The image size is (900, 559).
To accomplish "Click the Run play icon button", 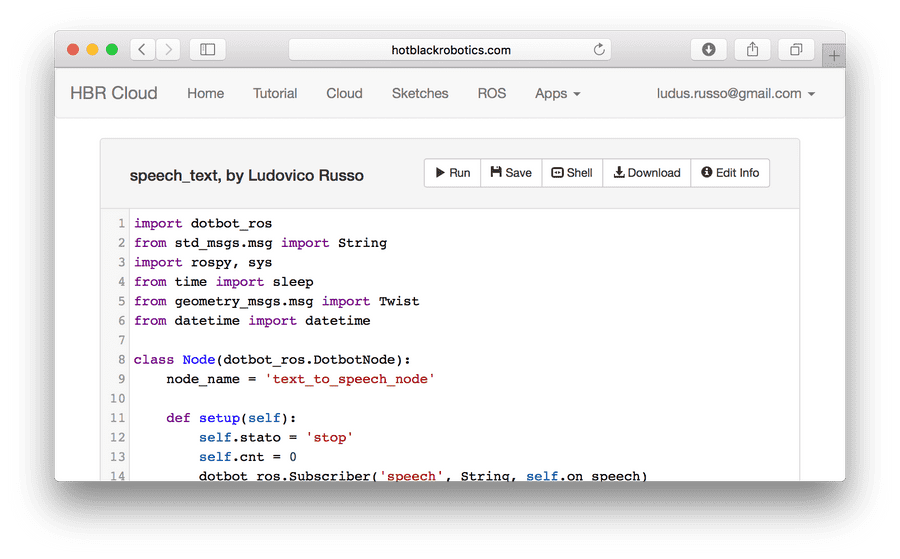I will click(452, 173).
